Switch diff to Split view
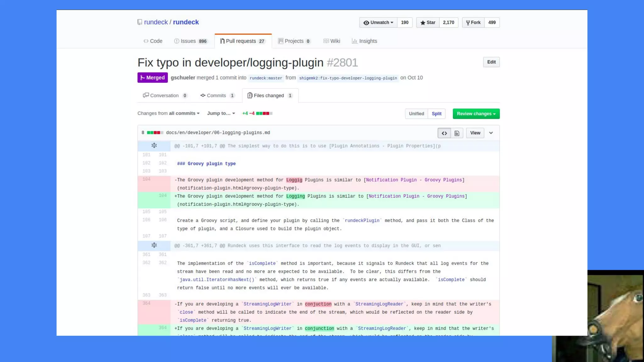 (x=436, y=114)
